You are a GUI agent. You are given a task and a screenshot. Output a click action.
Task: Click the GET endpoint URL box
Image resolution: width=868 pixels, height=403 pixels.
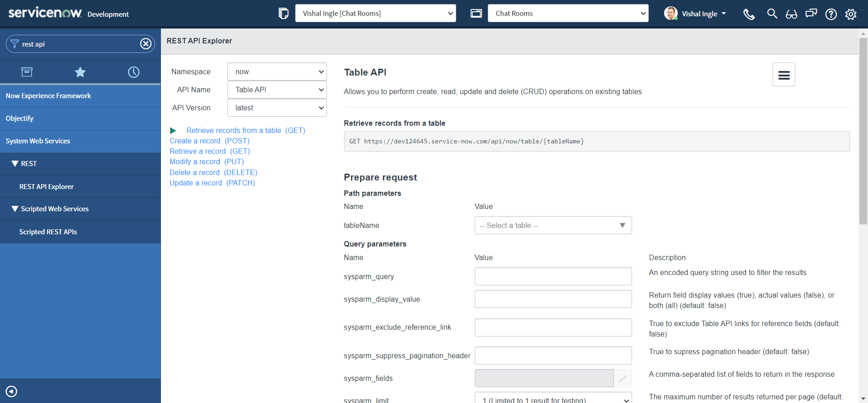point(597,141)
